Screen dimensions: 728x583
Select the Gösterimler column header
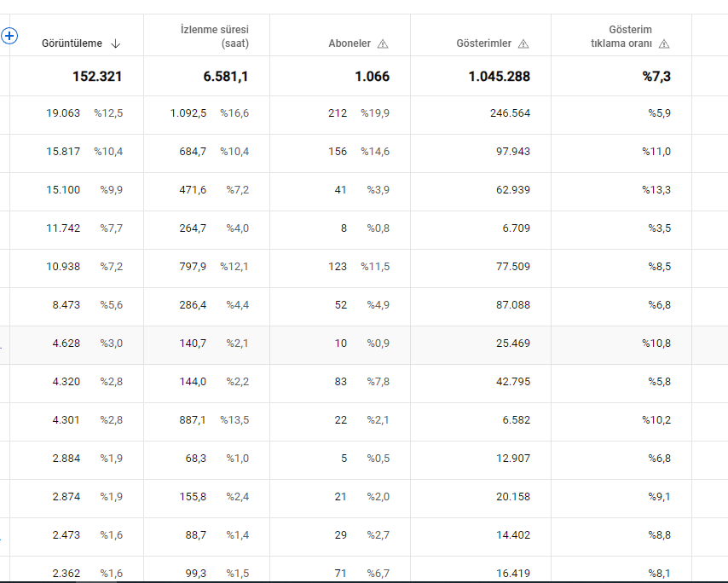point(484,43)
